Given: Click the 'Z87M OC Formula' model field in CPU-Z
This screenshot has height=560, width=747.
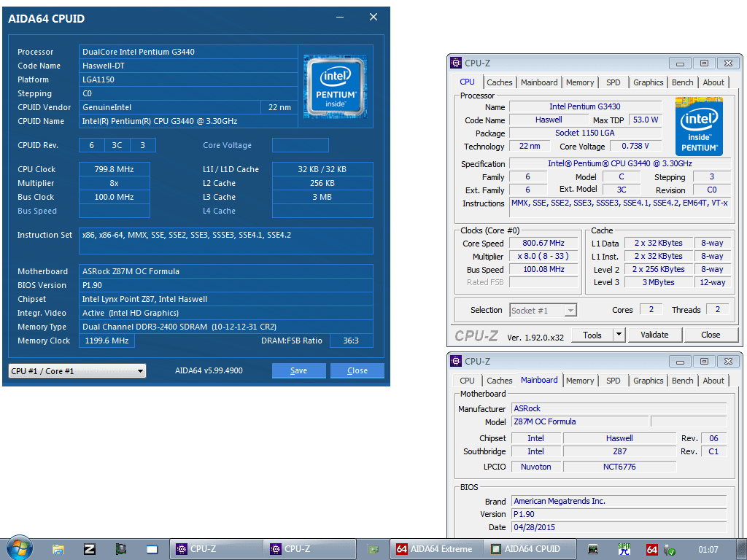Looking at the screenshot, I should 580,421.
